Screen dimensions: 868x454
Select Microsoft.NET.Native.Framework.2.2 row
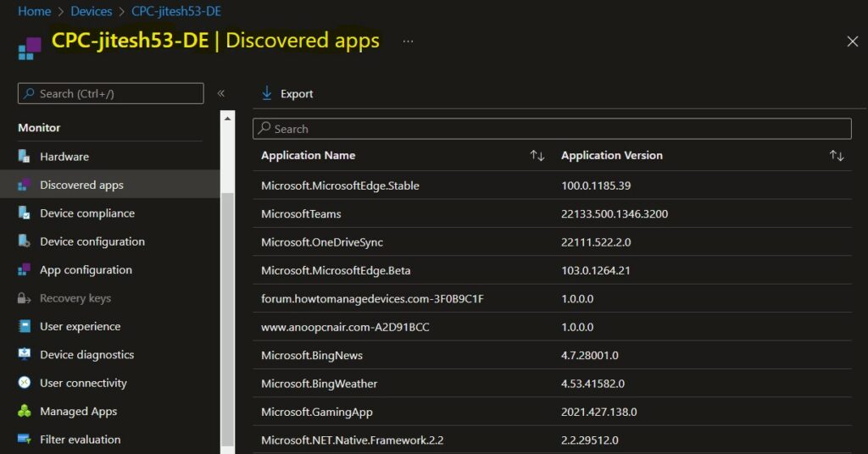point(552,440)
